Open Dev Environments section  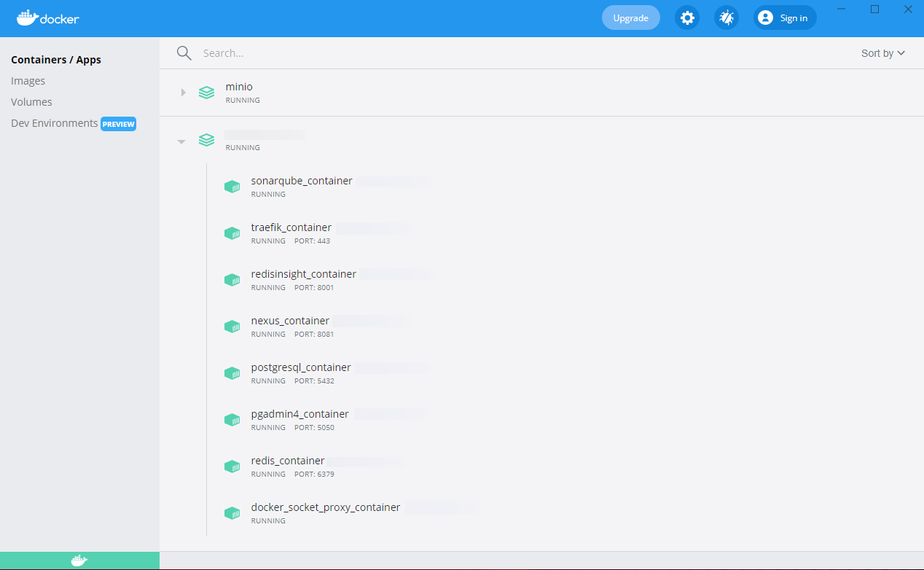pos(55,123)
